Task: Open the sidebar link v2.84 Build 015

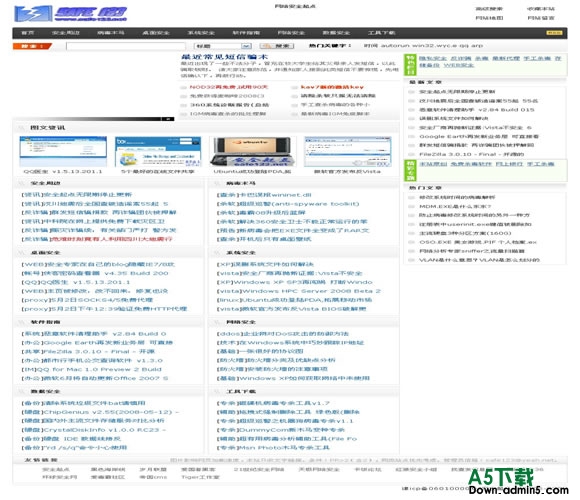Action: 477,110
